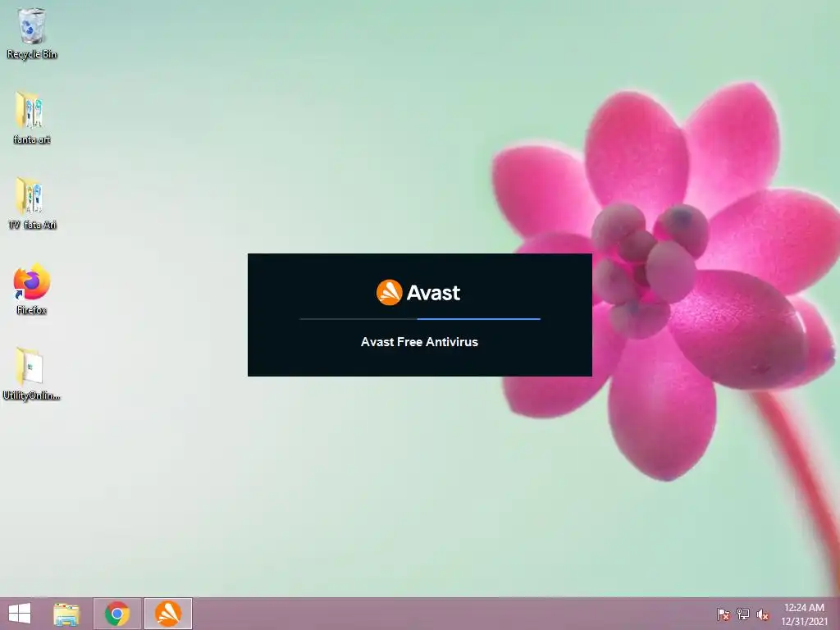Click the muted volume tray icon
840x630 pixels.
point(763,614)
